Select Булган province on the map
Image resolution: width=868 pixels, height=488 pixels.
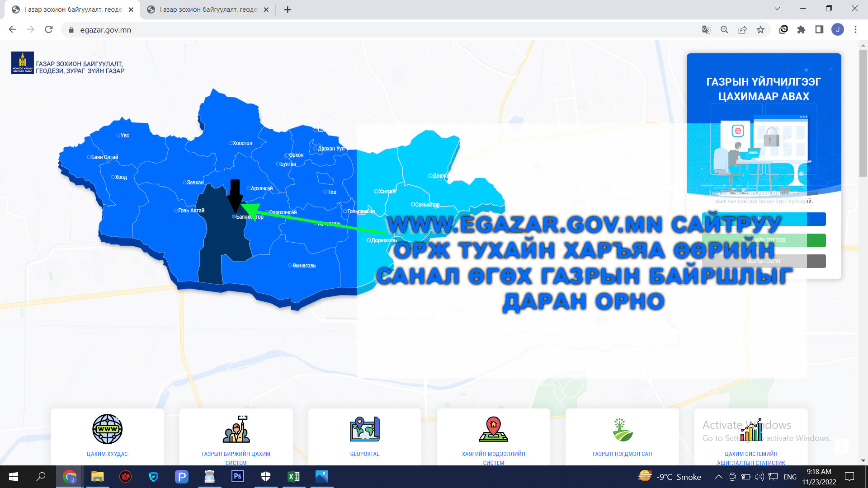[x=286, y=164]
